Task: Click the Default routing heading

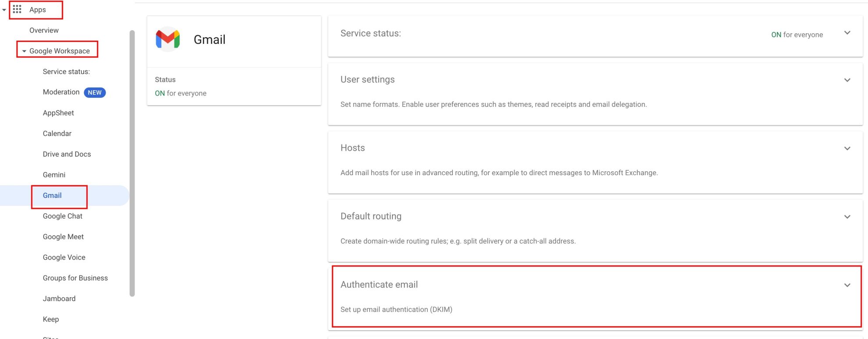Action: click(x=371, y=216)
